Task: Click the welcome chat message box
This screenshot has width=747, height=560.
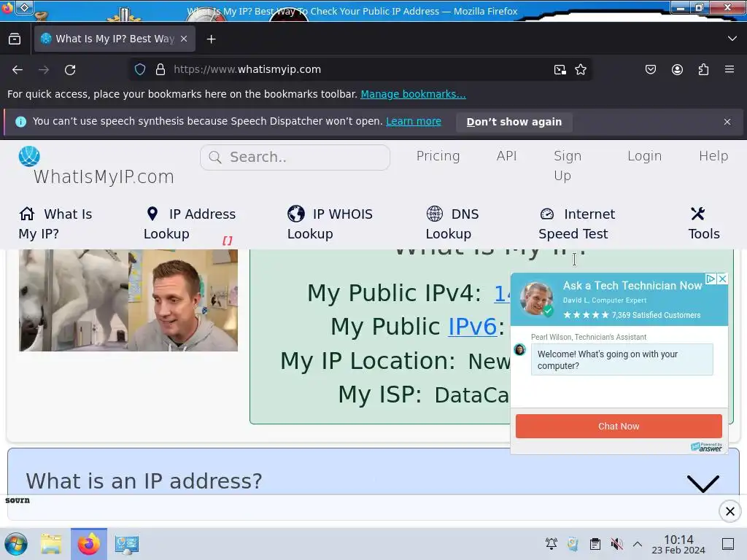Action: tap(622, 360)
